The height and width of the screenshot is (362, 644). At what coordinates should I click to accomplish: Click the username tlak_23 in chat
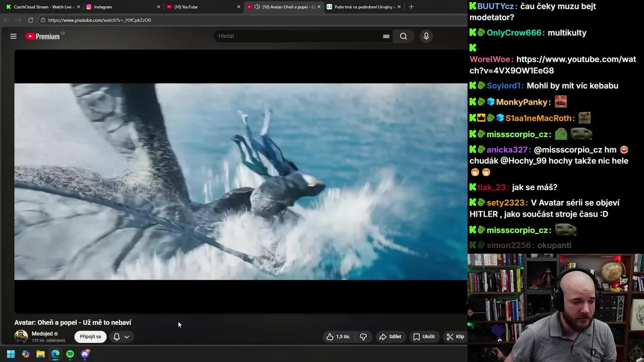pos(492,187)
